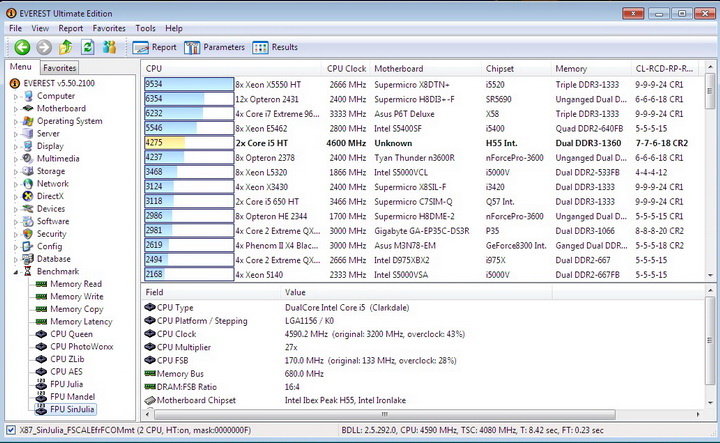The width and height of the screenshot is (720, 443).
Task: Open the File menu
Action: [x=15, y=28]
